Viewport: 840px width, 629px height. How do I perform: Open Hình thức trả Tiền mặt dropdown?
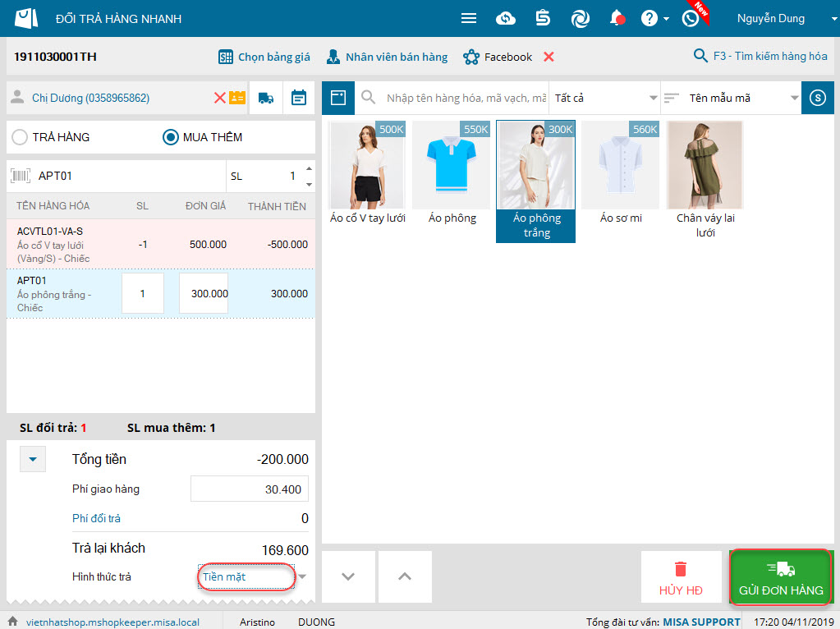pos(253,577)
